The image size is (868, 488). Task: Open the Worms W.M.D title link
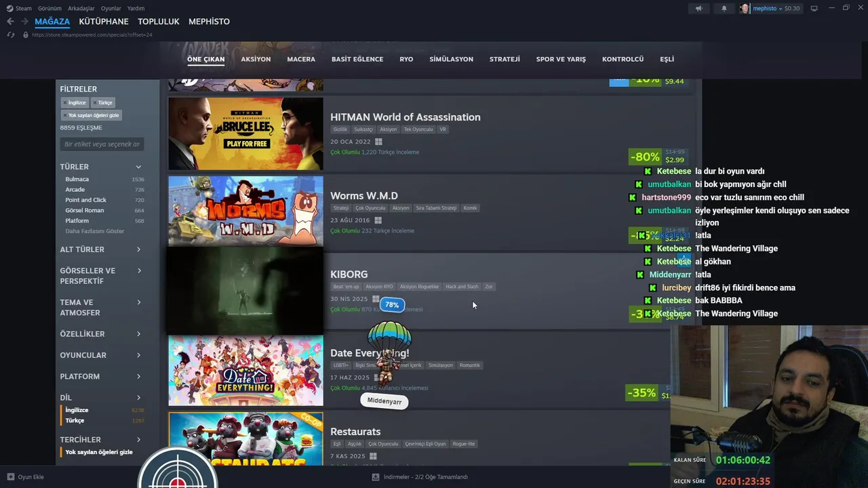click(364, 196)
